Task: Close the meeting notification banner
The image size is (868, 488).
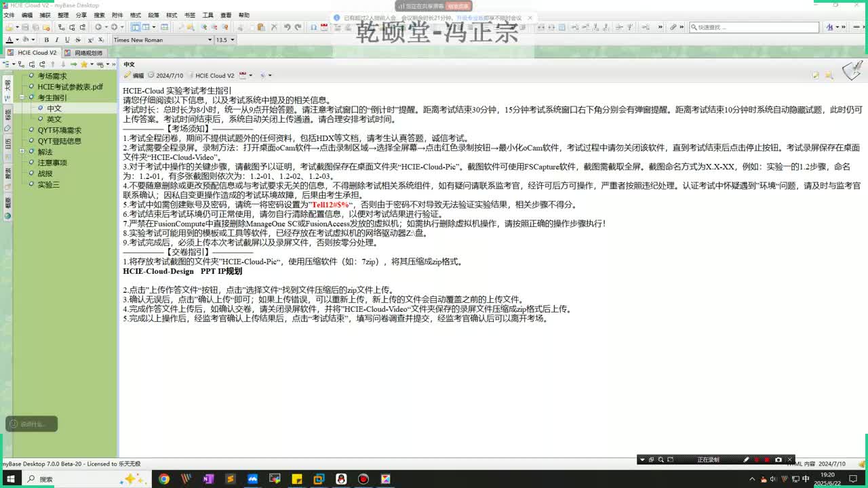Action: (530, 18)
